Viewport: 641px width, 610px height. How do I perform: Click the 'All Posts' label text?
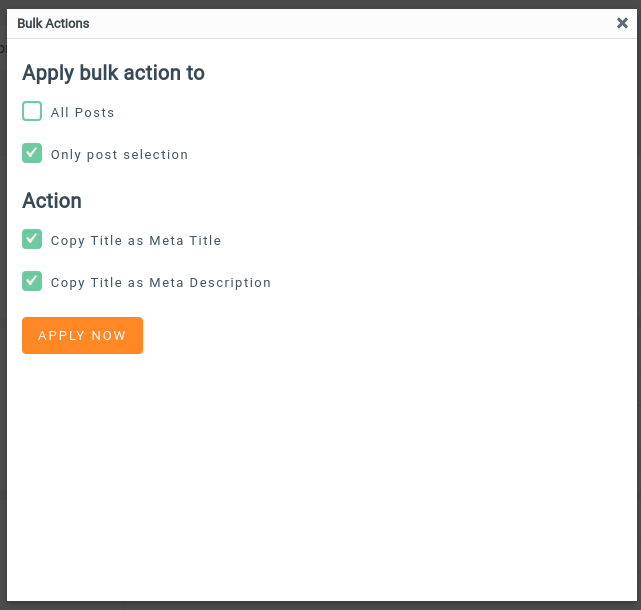coord(83,113)
